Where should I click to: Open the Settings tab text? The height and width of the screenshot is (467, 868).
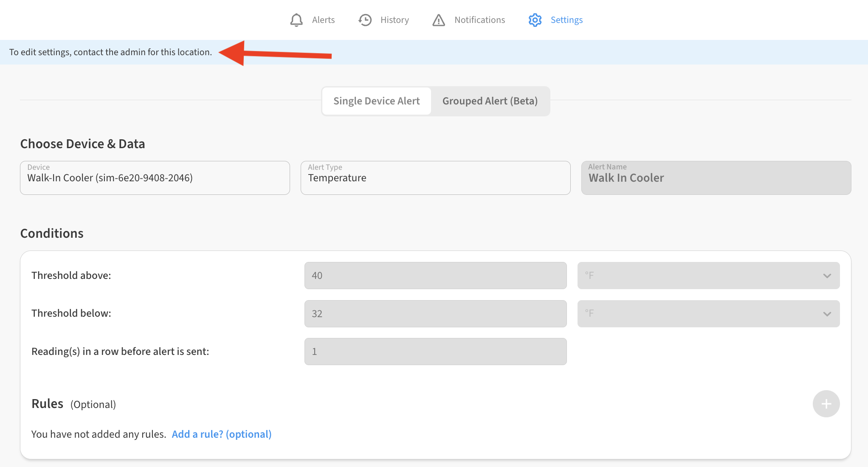point(566,20)
